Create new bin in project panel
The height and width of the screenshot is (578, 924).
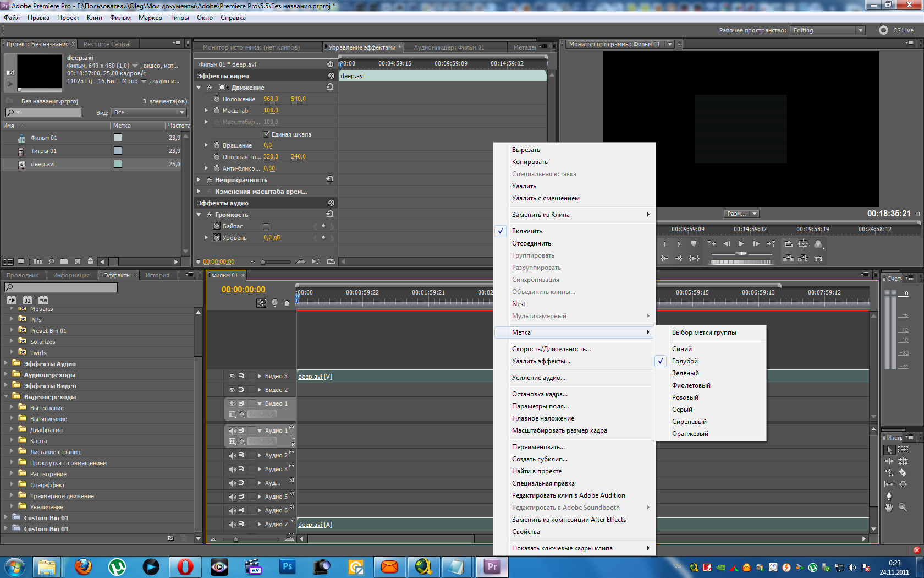pyautogui.click(x=64, y=261)
